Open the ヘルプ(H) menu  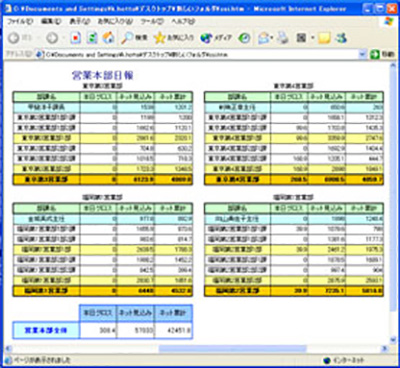[183, 21]
